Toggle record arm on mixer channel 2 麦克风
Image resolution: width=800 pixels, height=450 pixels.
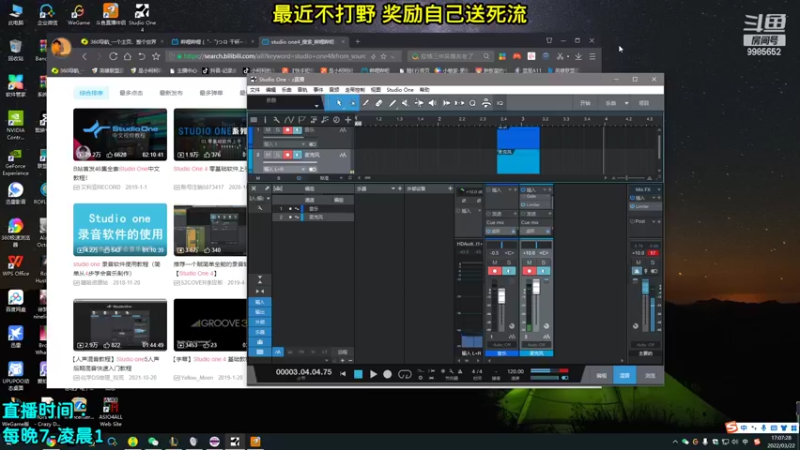529,271
